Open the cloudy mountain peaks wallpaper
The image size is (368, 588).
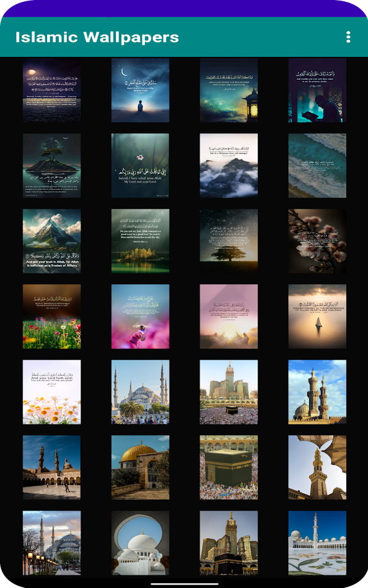(229, 166)
